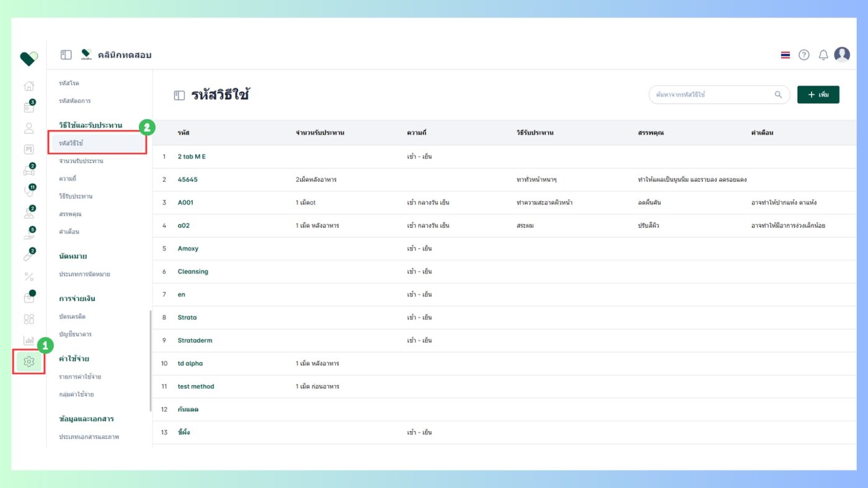Open ประเภทเอกสารและภาพ menu item
Screen dimensions: 868x488
coord(89,437)
